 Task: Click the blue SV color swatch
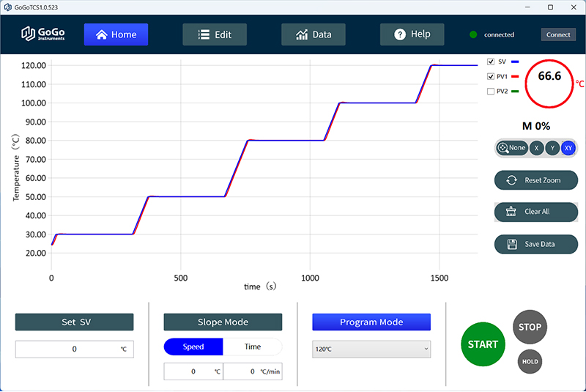514,62
